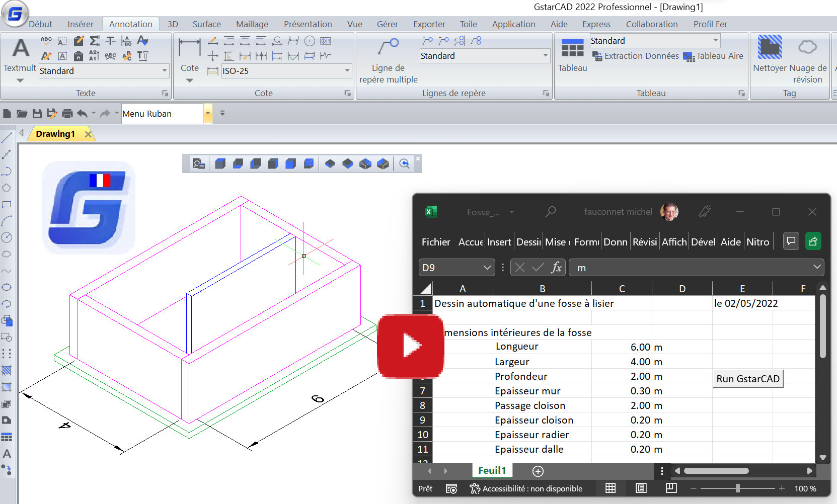Screen dimensions: 837x504
Task: Click the top view cube icon
Action: pyautogui.click(x=220, y=163)
